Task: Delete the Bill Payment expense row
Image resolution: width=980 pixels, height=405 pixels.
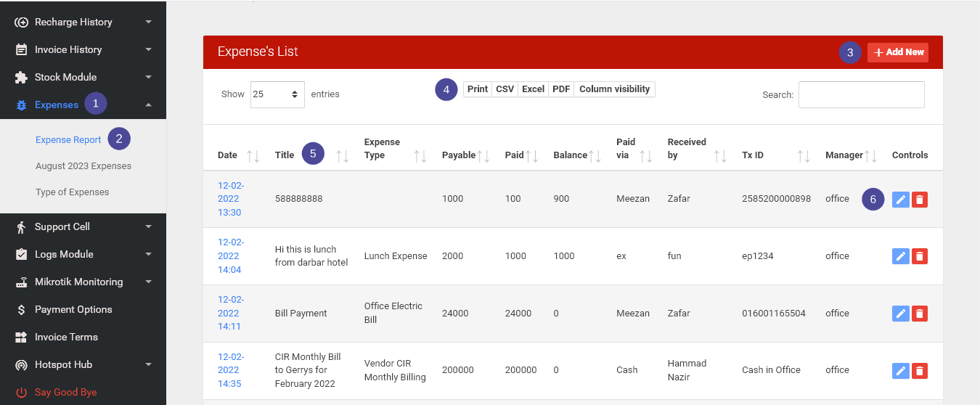Action: [919, 314]
